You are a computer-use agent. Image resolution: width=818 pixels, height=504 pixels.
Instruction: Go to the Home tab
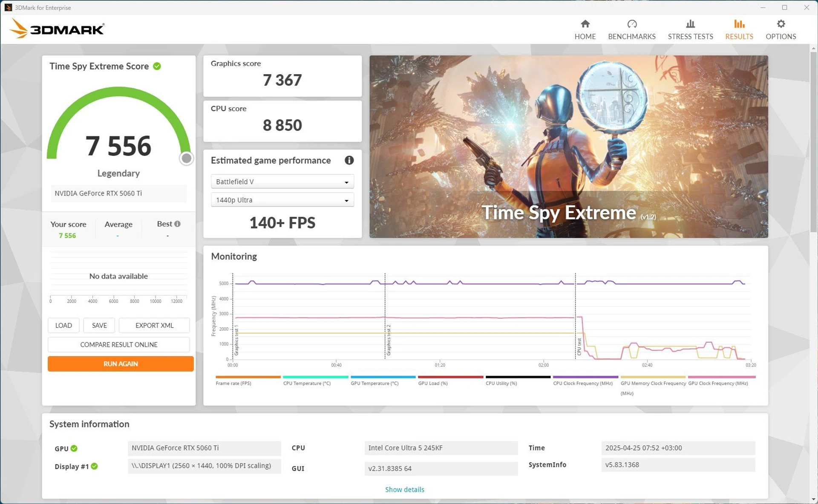[x=585, y=29]
